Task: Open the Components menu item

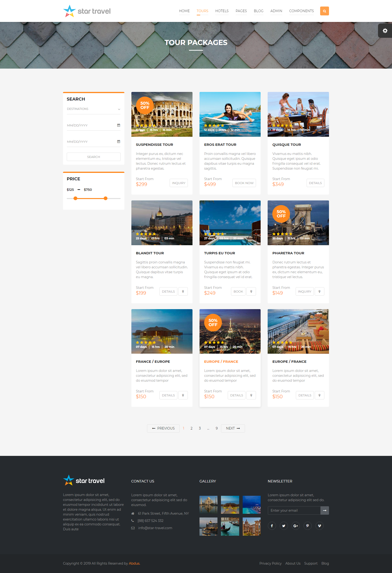Action: pyautogui.click(x=301, y=11)
